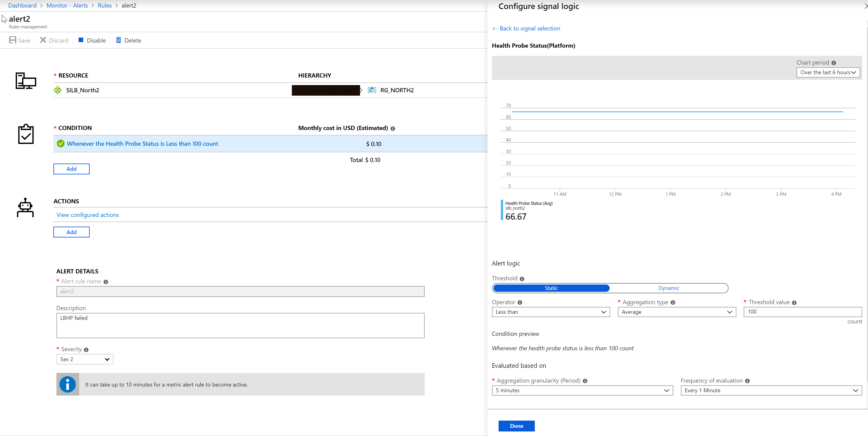
Task: Click Back to signal selection link
Action: 526,29
